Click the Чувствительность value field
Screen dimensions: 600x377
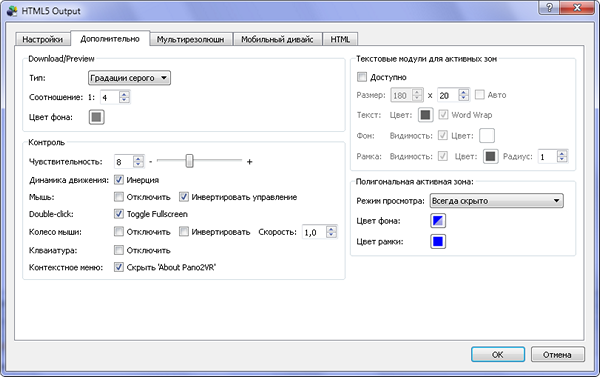pyautogui.click(x=124, y=162)
